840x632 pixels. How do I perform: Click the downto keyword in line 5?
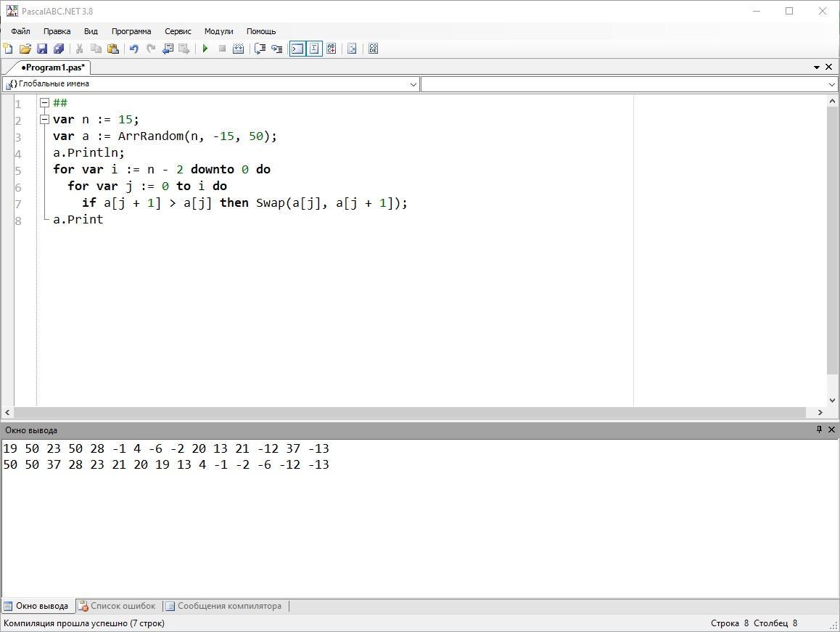[212, 169]
